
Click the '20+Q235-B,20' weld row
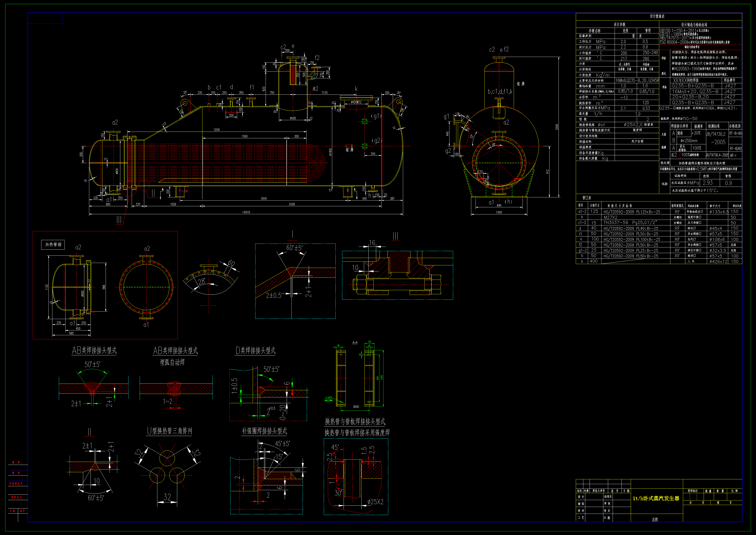click(690, 97)
